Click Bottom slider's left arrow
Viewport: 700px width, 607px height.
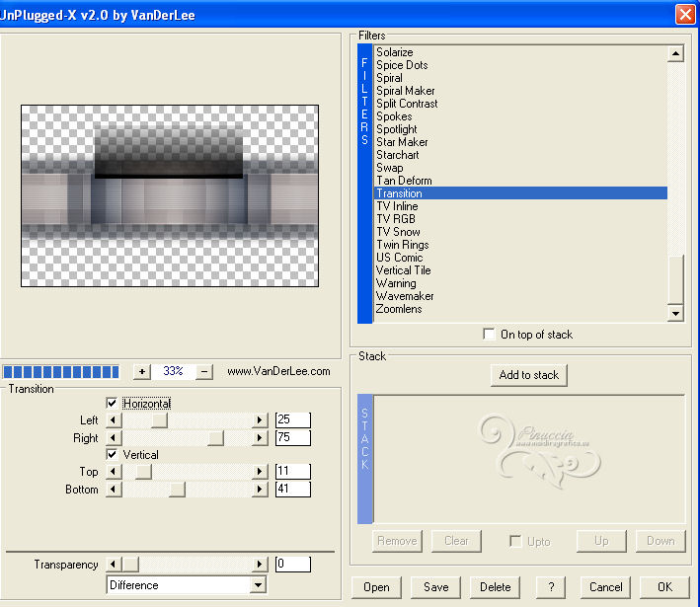pos(114,490)
